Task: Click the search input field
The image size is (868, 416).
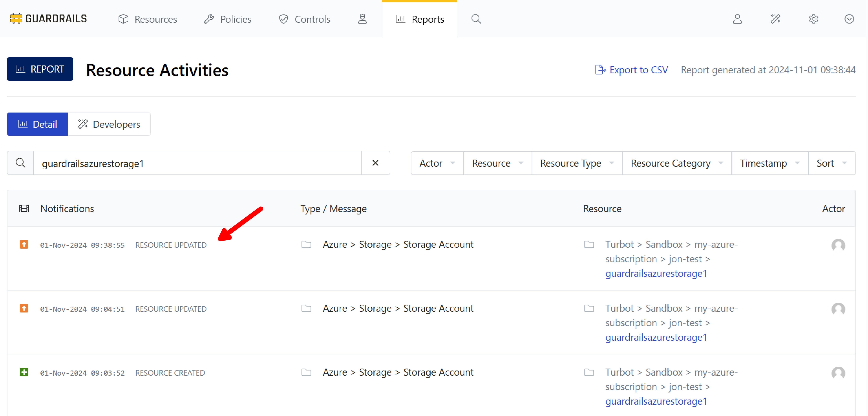Action: pyautogui.click(x=197, y=163)
